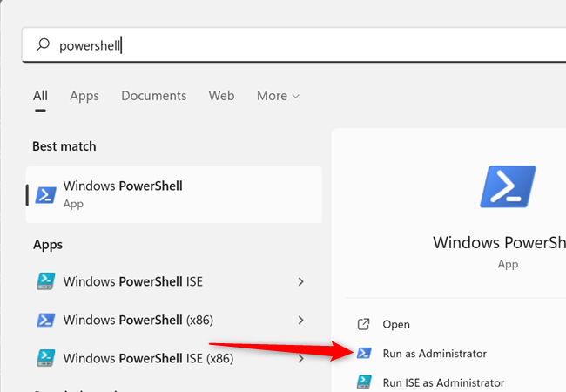566x392 pixels.
Task: Click the Run as Administrator PowerShell icon
Action: (x=364, y=353)
